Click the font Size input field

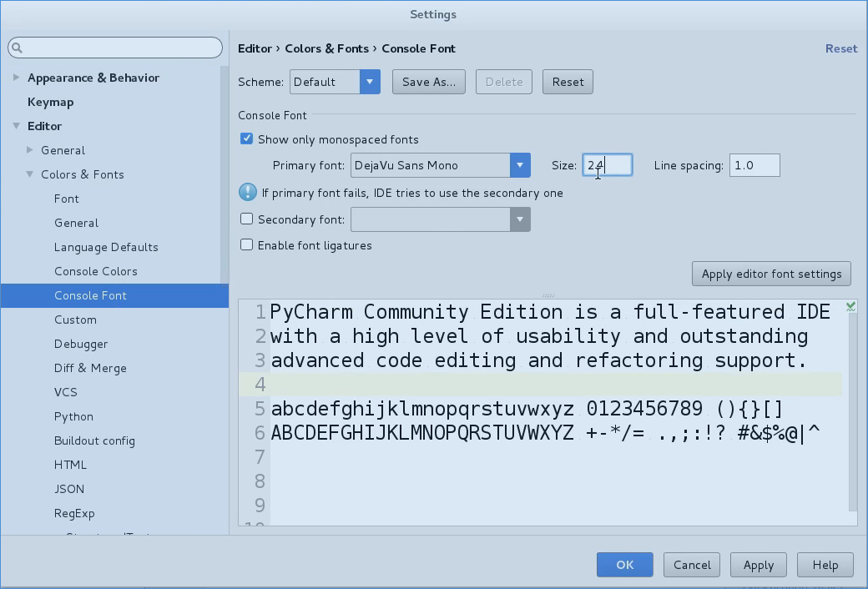pyautogui.click(x=608, y=165)
